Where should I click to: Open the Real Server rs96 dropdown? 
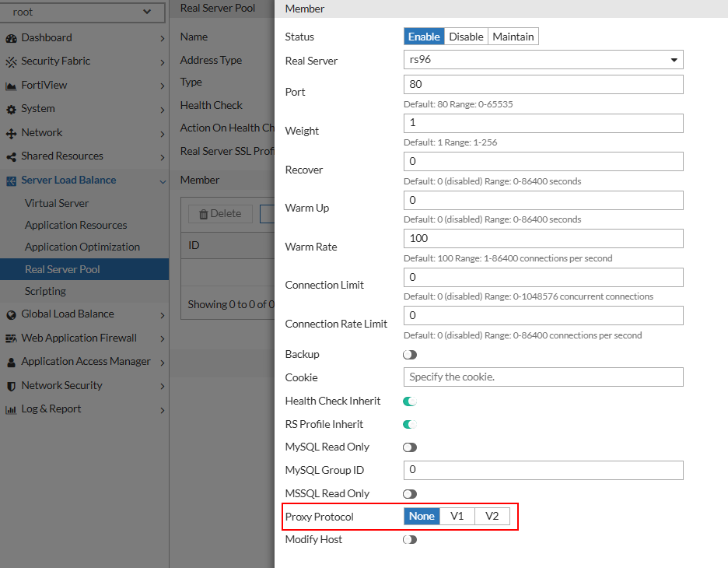pos(541,60)
